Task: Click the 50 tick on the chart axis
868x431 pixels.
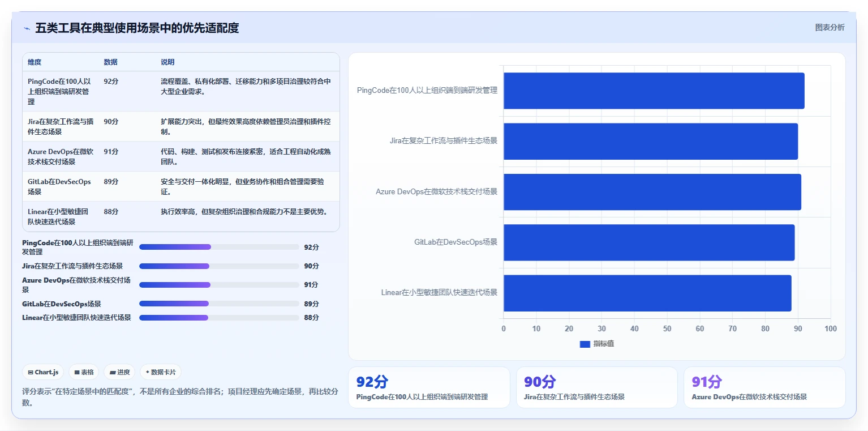Action: point(667,328)
